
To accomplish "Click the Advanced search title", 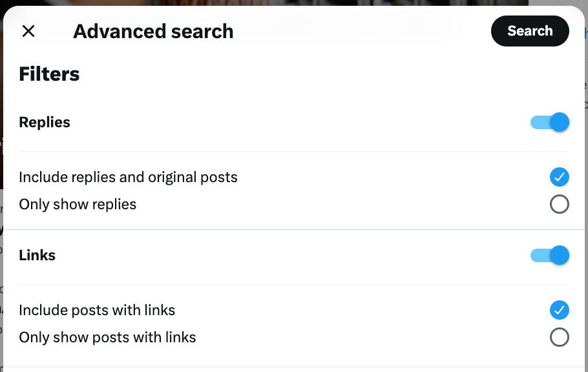I will [x=153, y=31].
